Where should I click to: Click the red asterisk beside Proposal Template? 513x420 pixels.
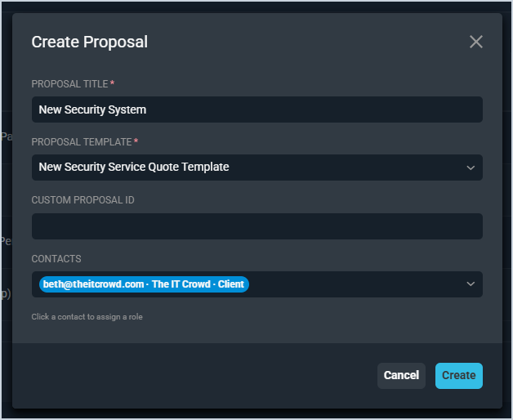pyautogui.click(x=136, y=141)
